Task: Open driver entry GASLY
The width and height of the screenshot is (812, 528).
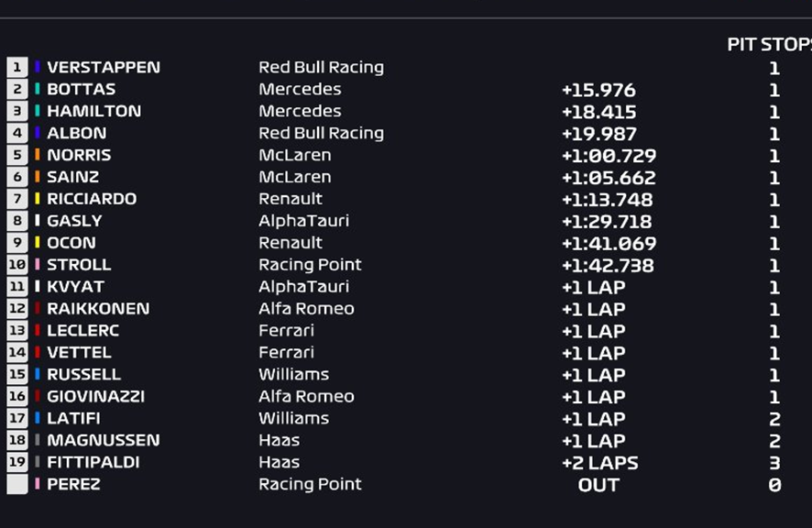Action: pyautogui.click(x=74, y=221)
